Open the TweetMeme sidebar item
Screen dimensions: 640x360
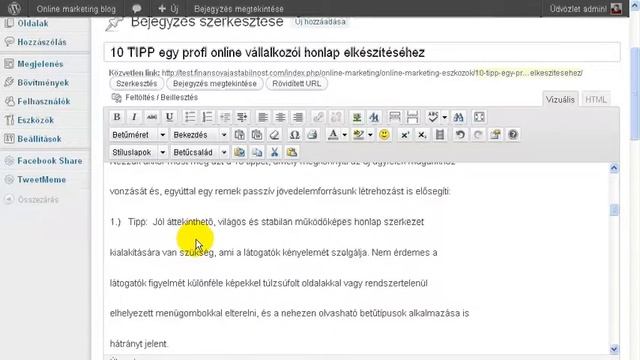tap(41, 180)
